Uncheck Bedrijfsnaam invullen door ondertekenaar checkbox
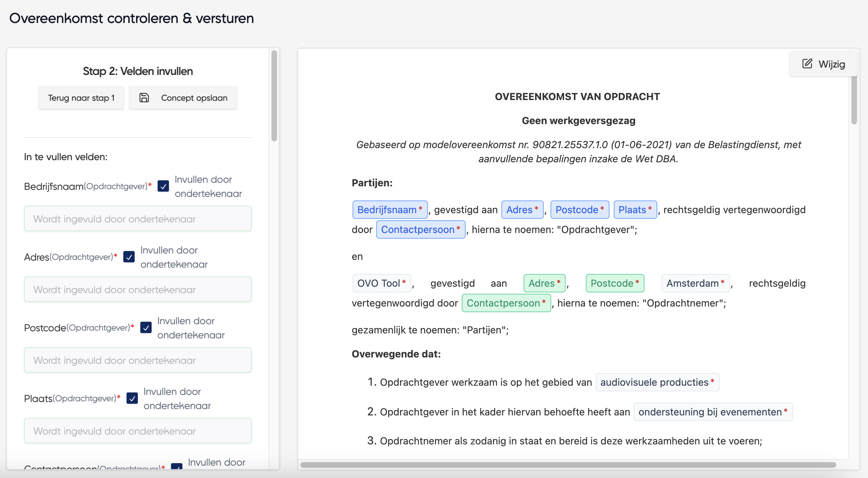 (163, 186)
